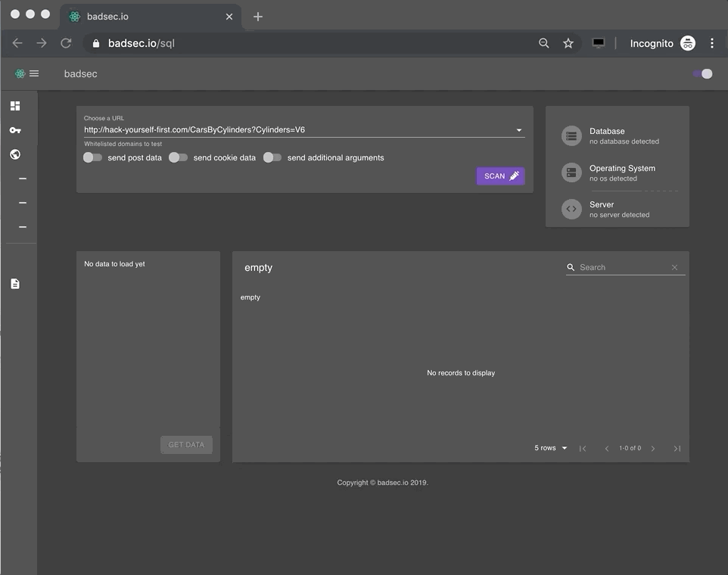
Task: Click the second dash item in sidebar
Action: 22,203
